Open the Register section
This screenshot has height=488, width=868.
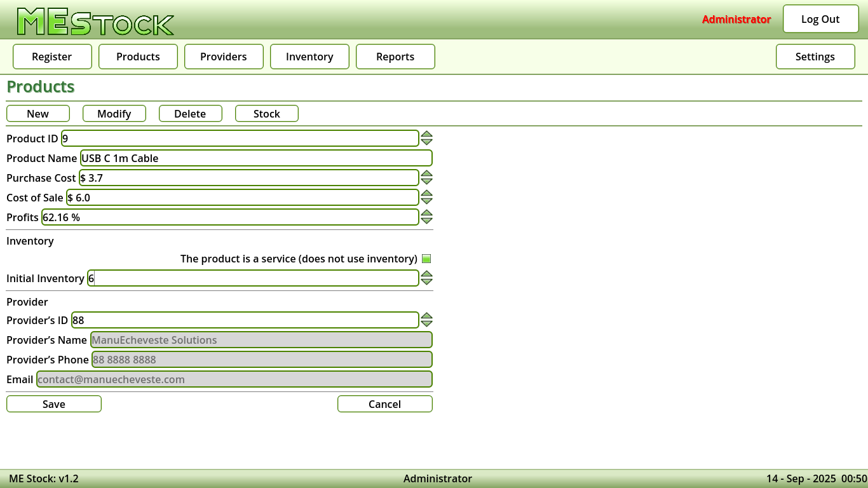tap(52, 57)
